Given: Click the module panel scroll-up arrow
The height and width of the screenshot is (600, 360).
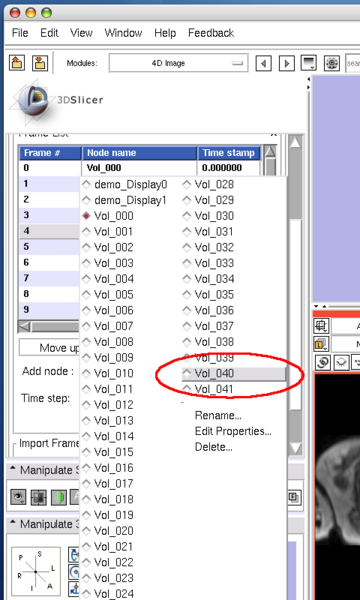Looking at the screenshot, I should pos(295,143).
